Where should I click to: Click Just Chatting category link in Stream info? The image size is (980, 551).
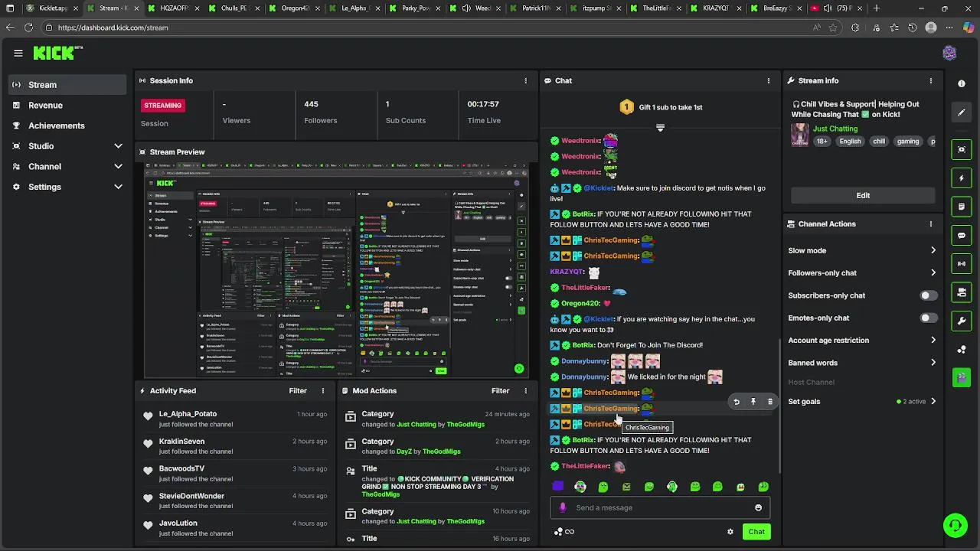coord(835,129)
